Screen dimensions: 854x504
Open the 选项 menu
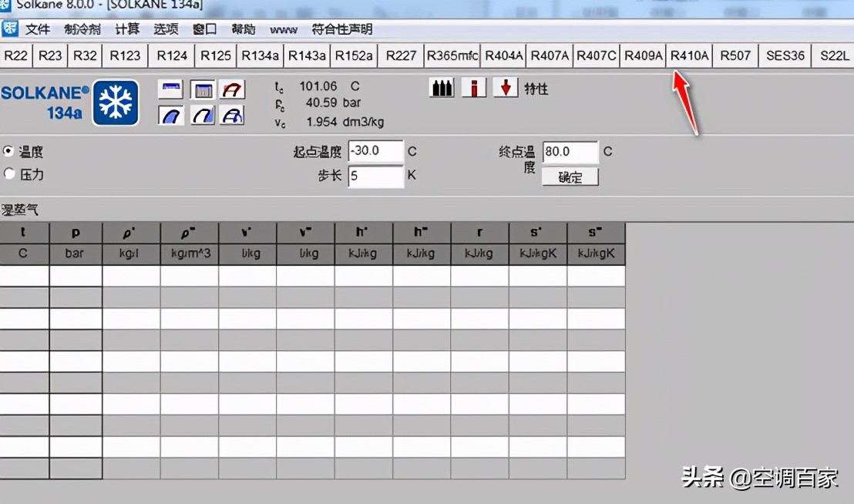(x=166, y=29)
